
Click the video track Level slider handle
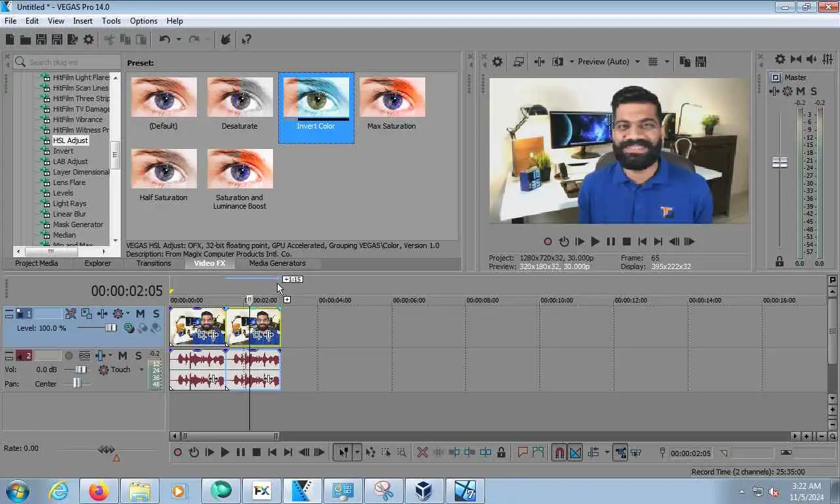(111, 328)
